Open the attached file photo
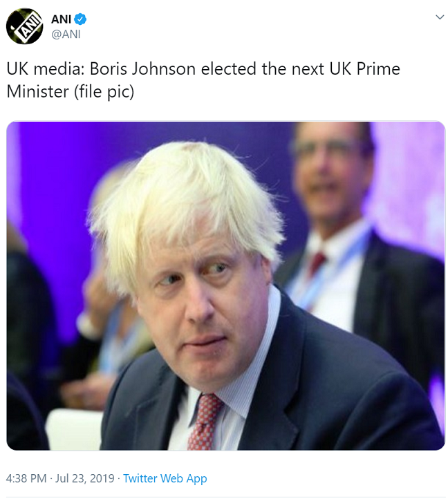The image size is (448, 499). 225,285
